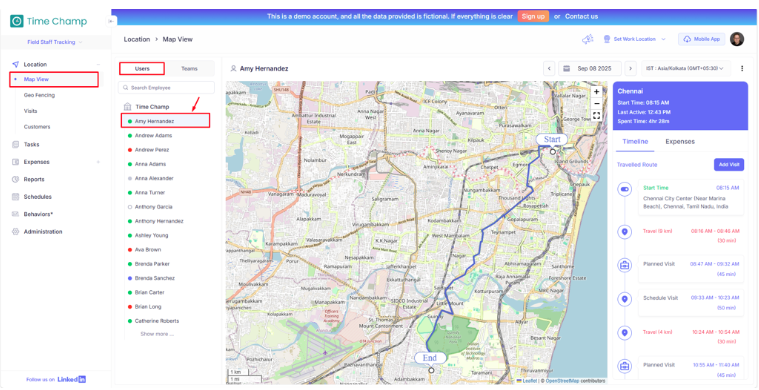Viewport: 759px width, 390px height.
Task: Click the first Planned Visit briefcase icon
Action: [x=624, y=265]
